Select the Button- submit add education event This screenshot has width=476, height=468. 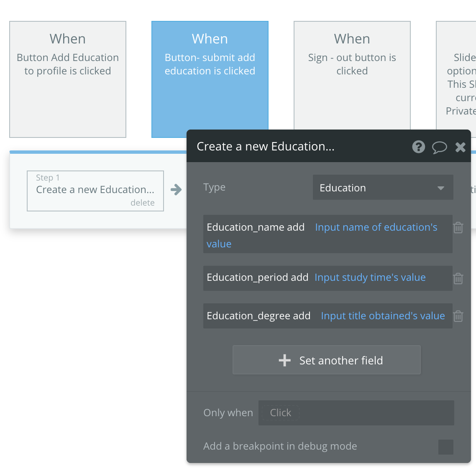210,79
